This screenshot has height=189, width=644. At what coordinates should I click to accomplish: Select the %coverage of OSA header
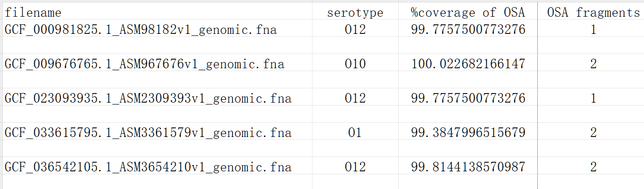coord(468,12)
